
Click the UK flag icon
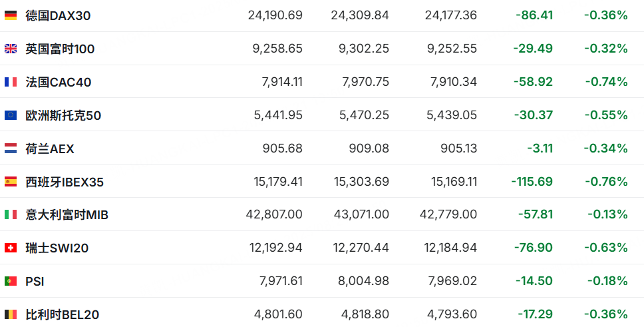pos(11,49)
